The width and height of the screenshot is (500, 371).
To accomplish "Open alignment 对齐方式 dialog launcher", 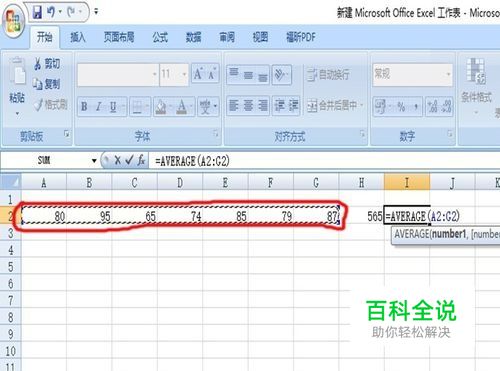I will click(362, 134).
